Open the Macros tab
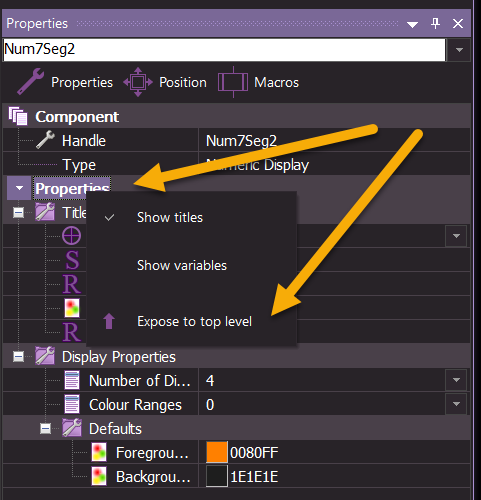The image size is (481, 500). click(258, 82)
